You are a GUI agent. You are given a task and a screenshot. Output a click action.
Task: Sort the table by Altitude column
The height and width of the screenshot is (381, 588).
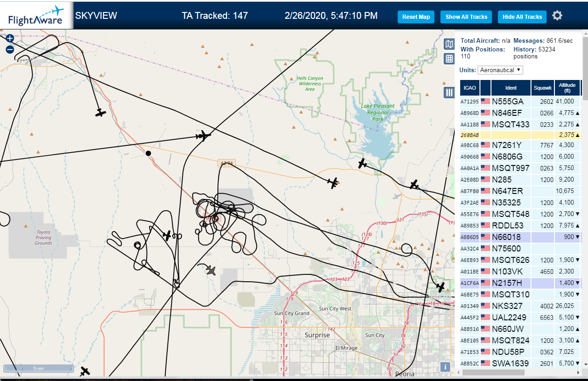[x=567, y=88]
